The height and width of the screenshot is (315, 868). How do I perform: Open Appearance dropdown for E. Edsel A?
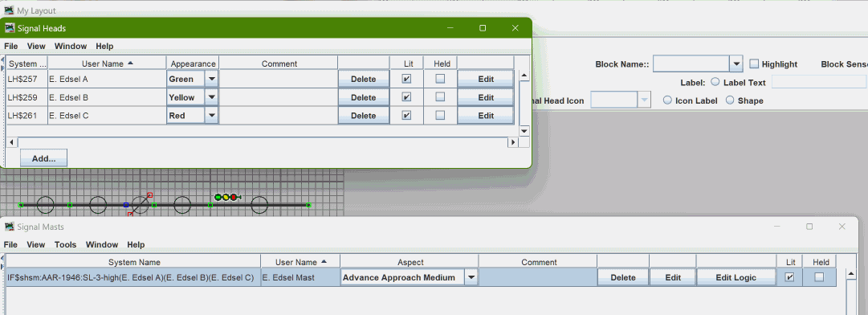click(211, 80)
